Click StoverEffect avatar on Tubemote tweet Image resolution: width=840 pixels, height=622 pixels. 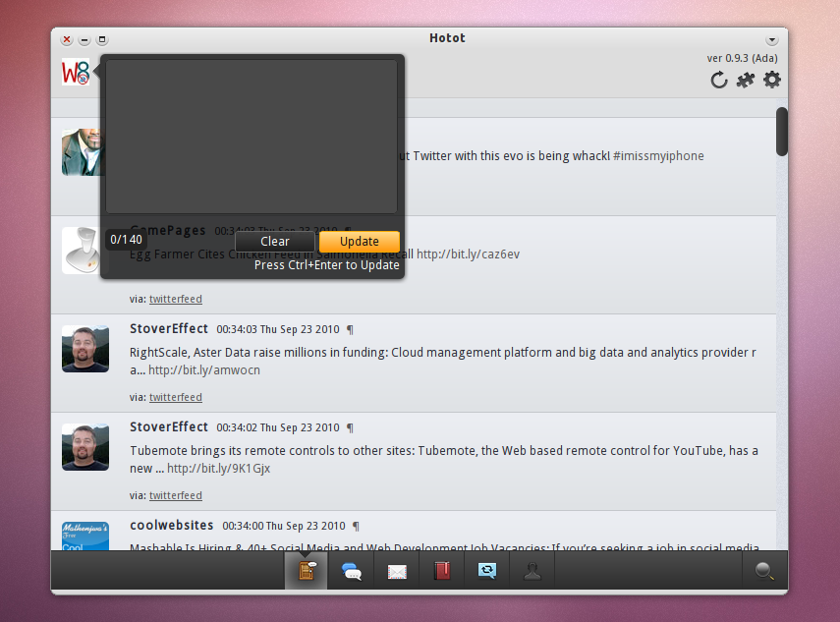(85, 447)
